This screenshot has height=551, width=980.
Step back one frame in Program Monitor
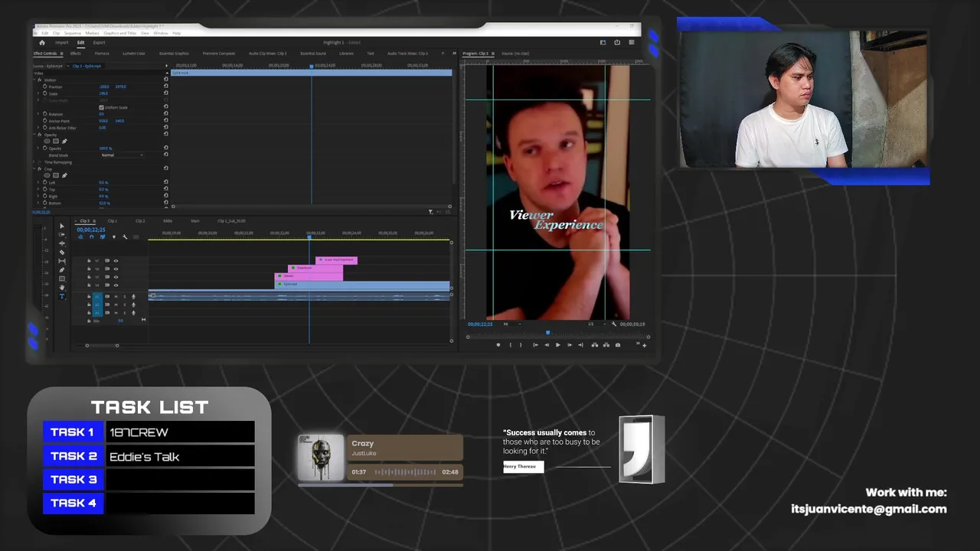click(547, 345)
